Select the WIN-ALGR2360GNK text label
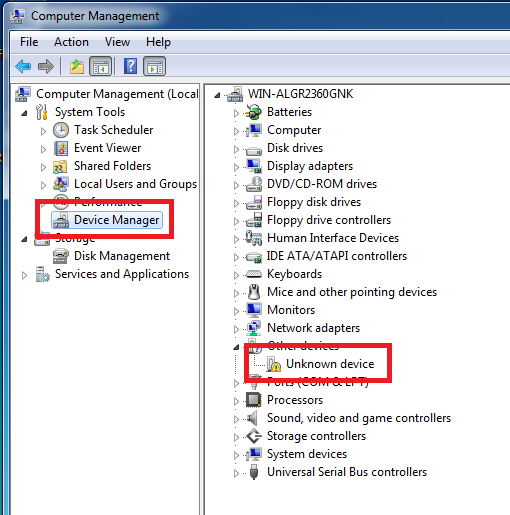The image size is (510, 515). click(x=300, y=94)
